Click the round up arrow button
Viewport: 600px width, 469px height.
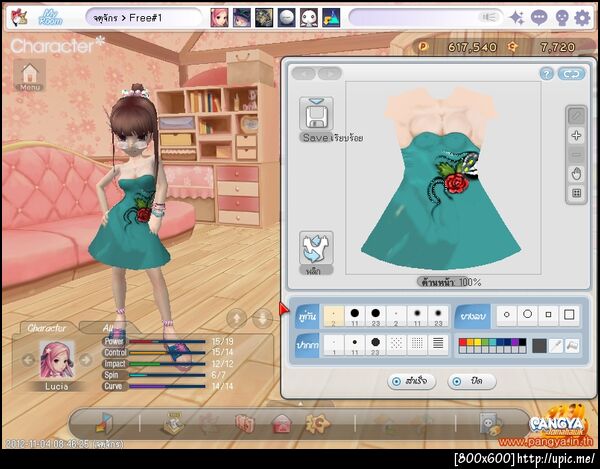[x=236, y=318]
